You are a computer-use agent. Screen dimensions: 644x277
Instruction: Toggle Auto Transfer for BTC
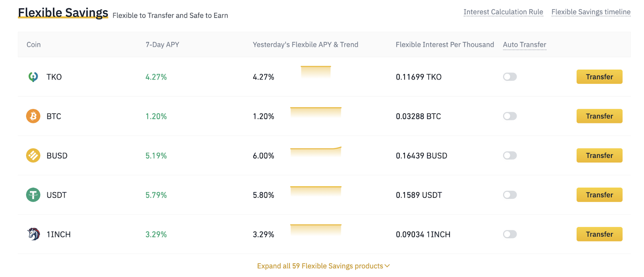[x=510, y=116]
